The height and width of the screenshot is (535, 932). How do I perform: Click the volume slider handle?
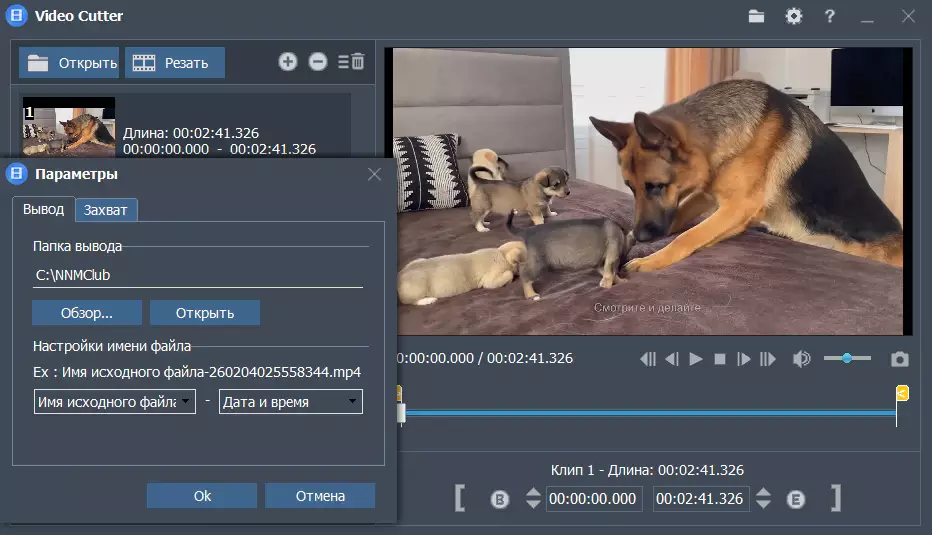point(847,358)
